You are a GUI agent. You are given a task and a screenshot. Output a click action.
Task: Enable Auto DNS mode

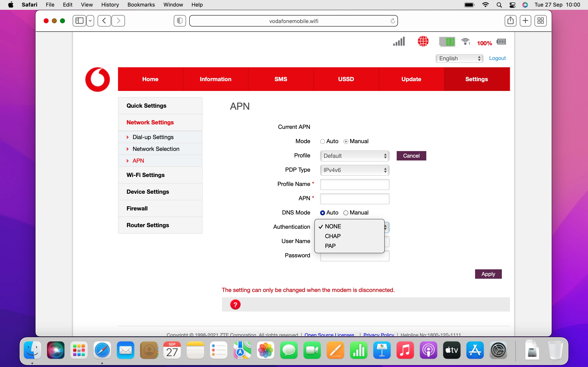(x=322, y=213)
